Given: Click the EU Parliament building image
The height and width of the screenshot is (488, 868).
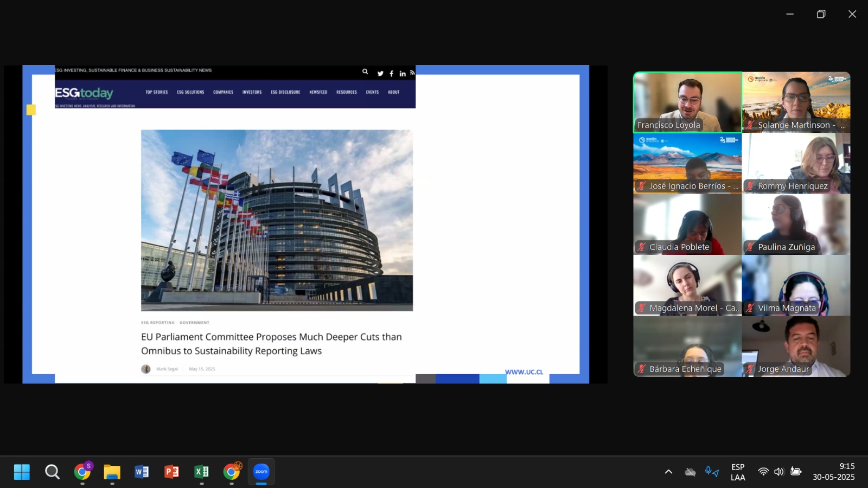Looking at the screenshot, I should click(277, 220).
